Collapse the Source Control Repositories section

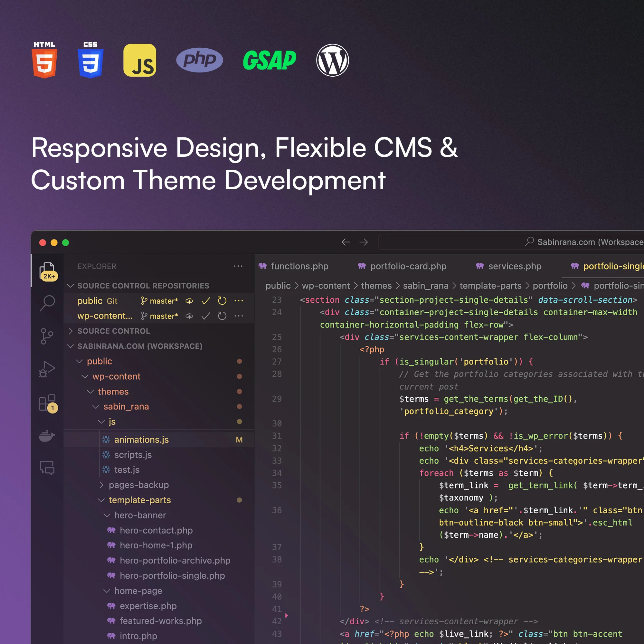point(70,286)
